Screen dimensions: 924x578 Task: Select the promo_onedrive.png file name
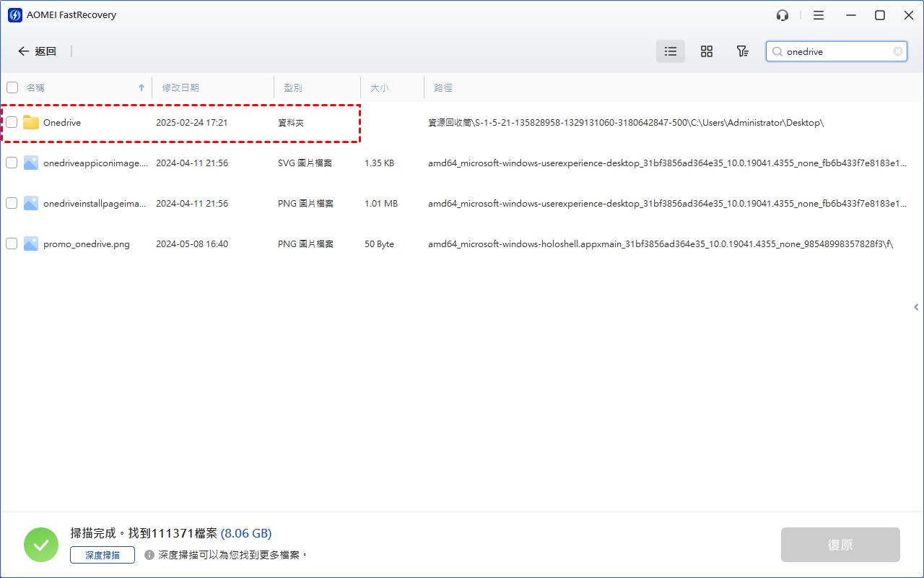87,244
